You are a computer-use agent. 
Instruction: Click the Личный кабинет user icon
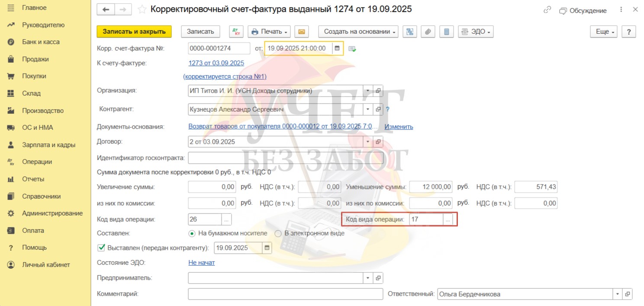(11, 265)
